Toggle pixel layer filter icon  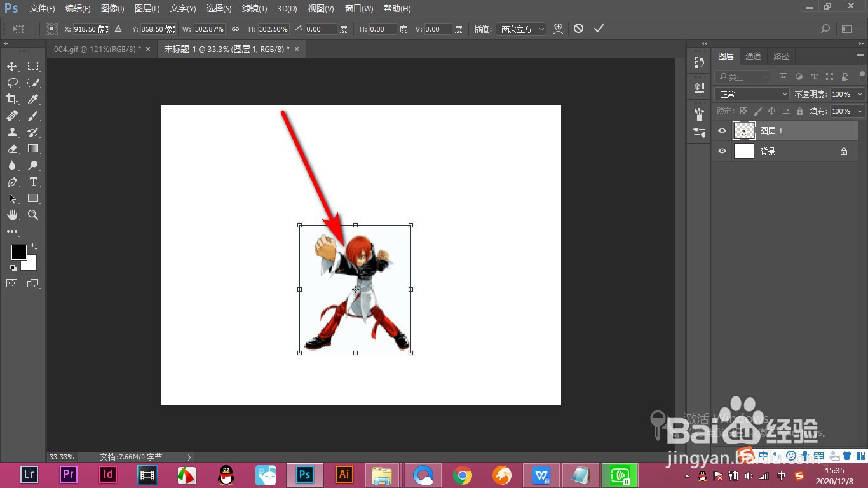783,76
